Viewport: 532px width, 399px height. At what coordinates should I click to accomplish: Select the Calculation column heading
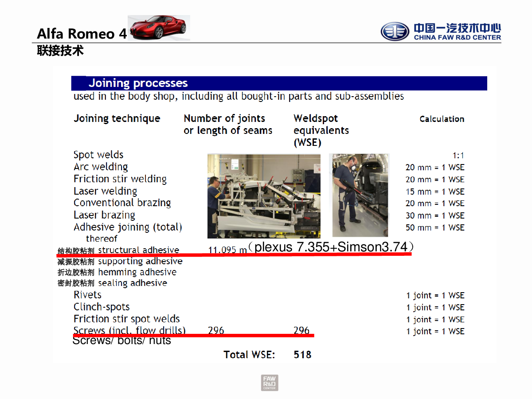coord(442,119)
